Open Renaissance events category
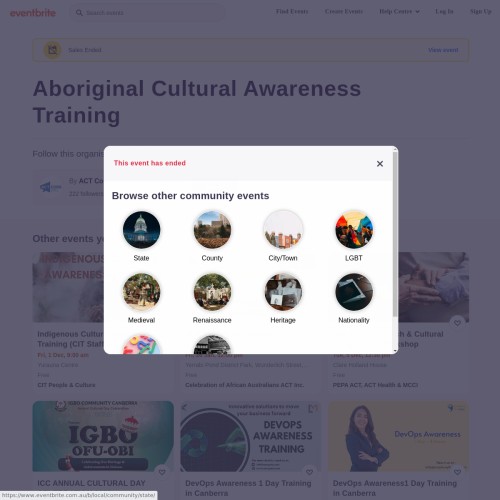Image resolution: width=500 pixels, height=500 pixels. coord(212,292)
